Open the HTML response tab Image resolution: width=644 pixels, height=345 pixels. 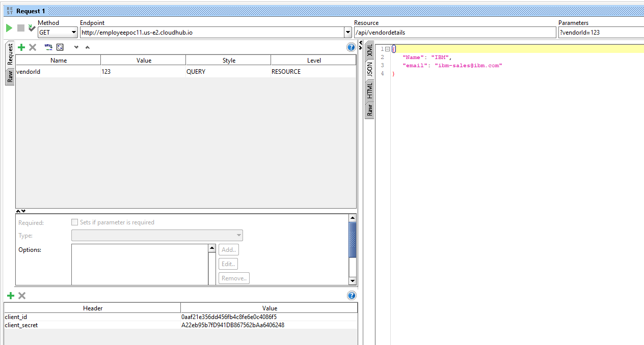point(370,91)
